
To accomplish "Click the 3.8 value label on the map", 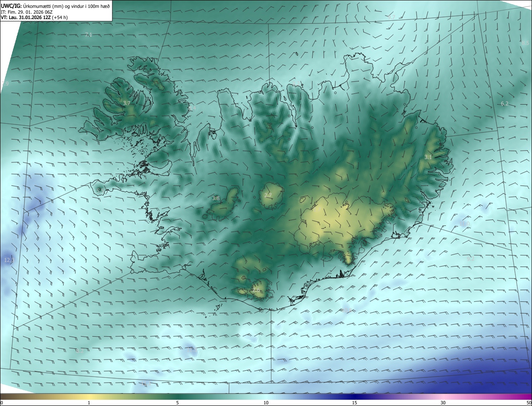I will [216, 198].
